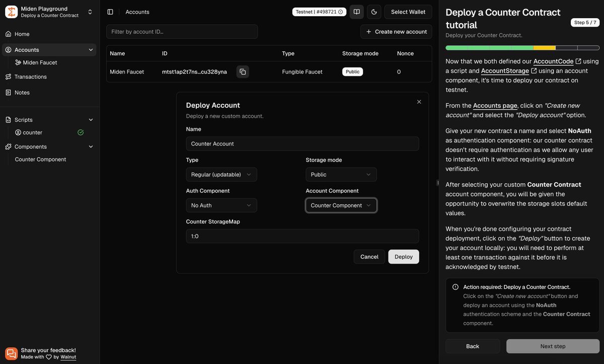The height and width of the screenshot is (364, 604).
Task: Click the Public storage mode badge
Action: pos(352,72)
